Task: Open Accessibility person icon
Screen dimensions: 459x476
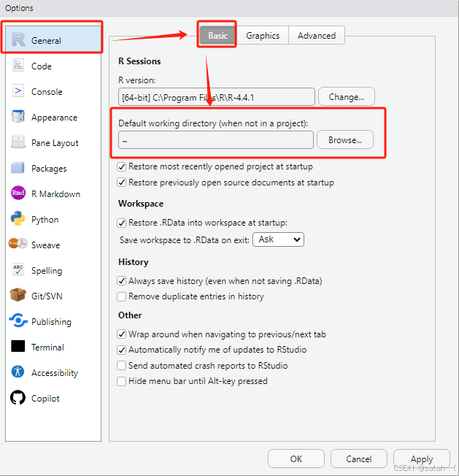Action: tap(18, 372)
